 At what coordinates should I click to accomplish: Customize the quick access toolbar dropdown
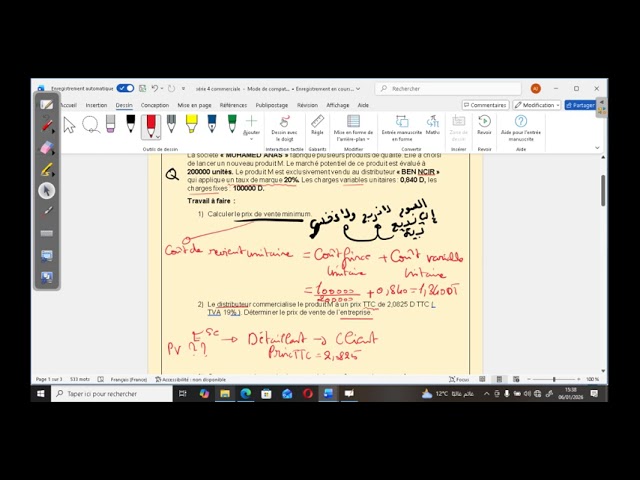click(183, 89)
